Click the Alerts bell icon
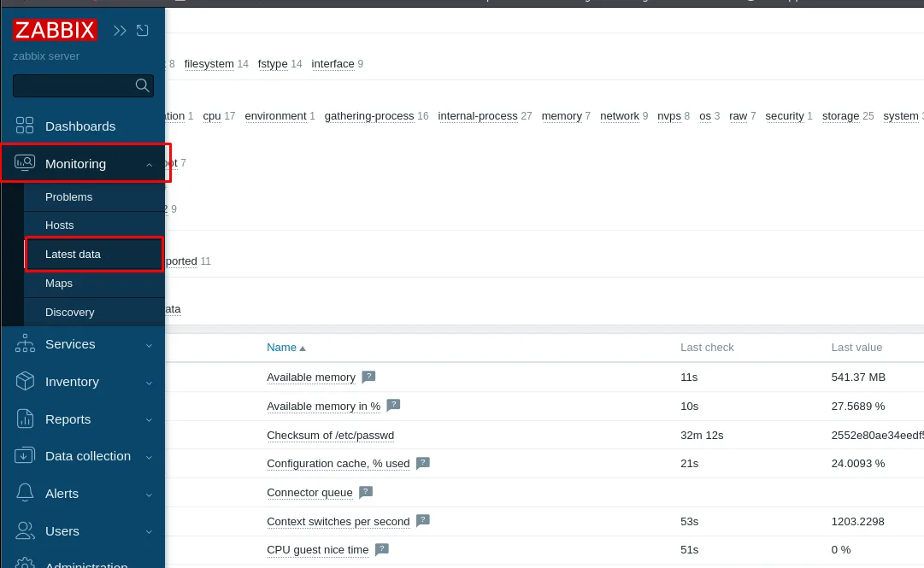The width and height of the screenshot is (924, 568). [x=25, y=493]
